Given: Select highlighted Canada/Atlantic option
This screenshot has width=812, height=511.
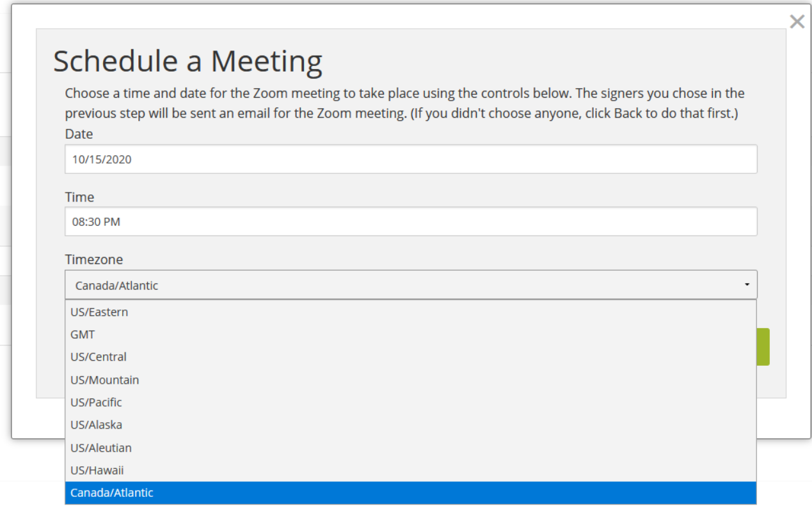Looking at the screenshot, I should tap(112, 493).
